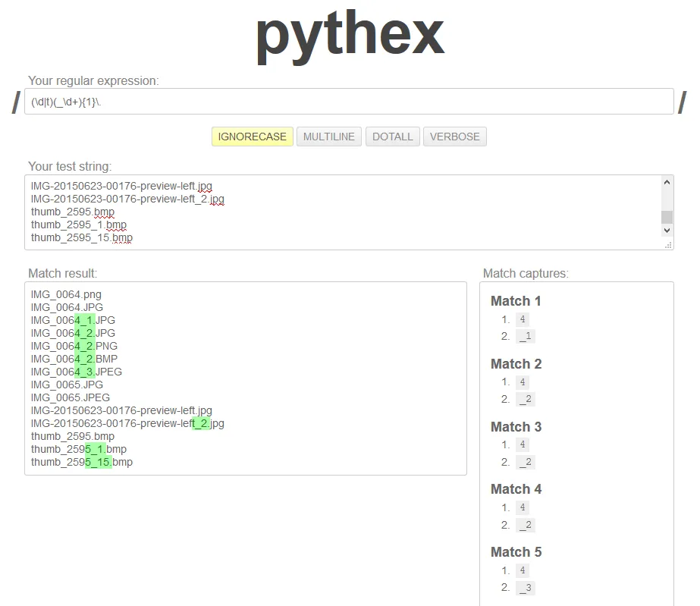Select the Match 1 heading
This screenshot has width=700, height=606.
(x=516, y=301)
